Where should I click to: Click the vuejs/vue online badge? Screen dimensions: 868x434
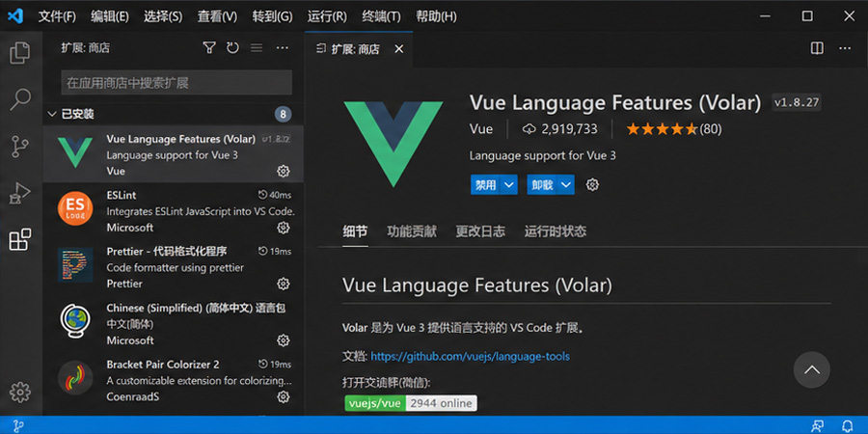tap(410, 403)
